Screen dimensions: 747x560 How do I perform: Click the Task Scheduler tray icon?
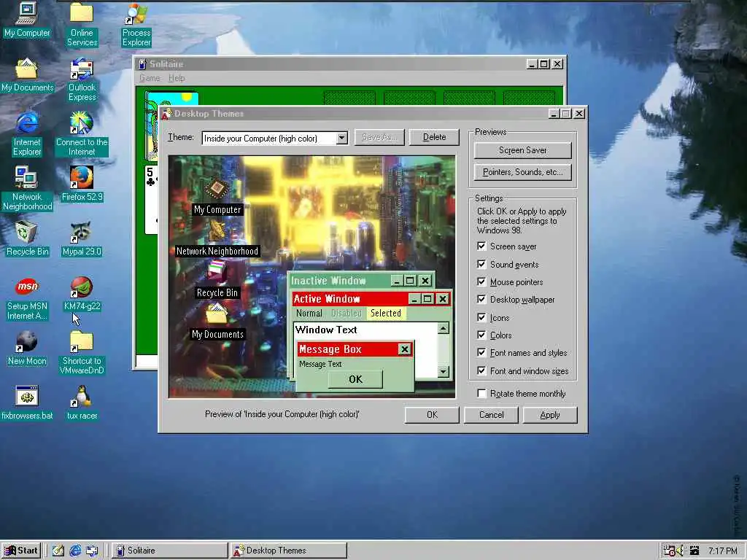pyautogui.click(x=668, y=551)
